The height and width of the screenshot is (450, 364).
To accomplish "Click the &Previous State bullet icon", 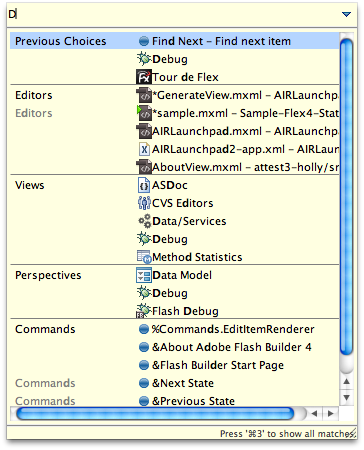I will click(144, 401).
